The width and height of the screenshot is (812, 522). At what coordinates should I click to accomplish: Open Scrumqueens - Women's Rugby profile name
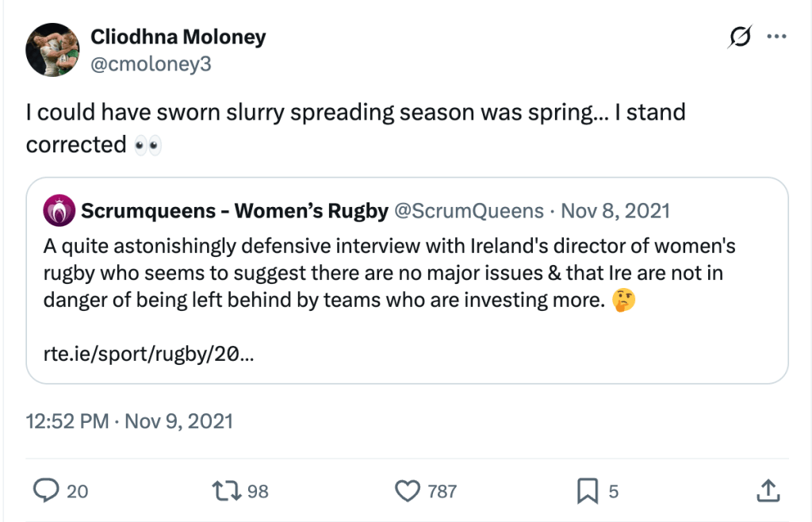pyautogui.click(x=235, y=210)
